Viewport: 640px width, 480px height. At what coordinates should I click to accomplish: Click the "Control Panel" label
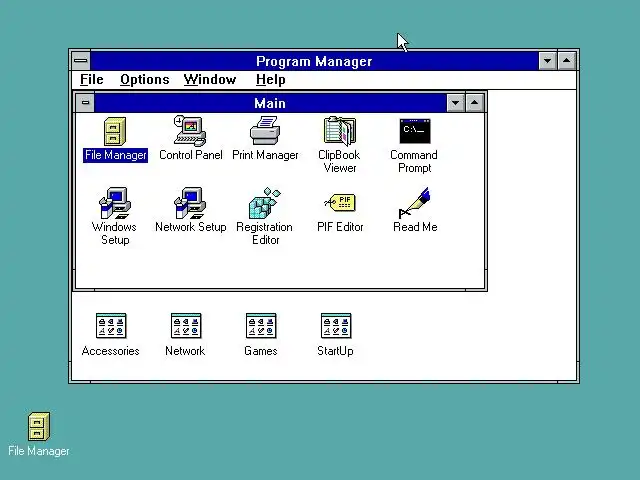191,155
